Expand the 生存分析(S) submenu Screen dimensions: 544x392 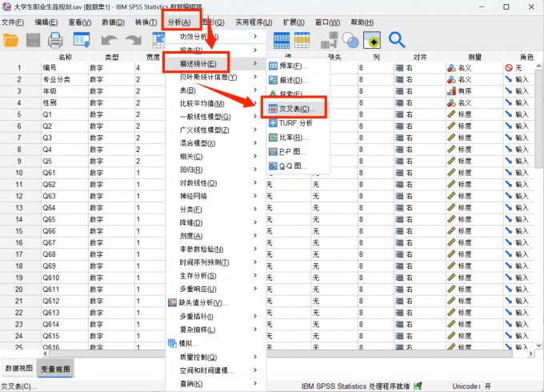(x=255, y=276)
